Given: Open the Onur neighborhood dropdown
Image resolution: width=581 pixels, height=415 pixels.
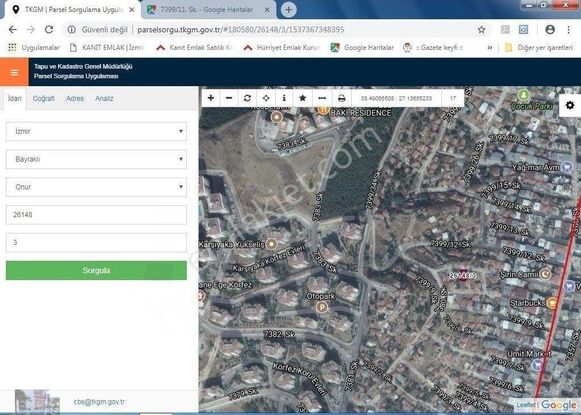Looking at the screenshot, I should click(96, 187).
